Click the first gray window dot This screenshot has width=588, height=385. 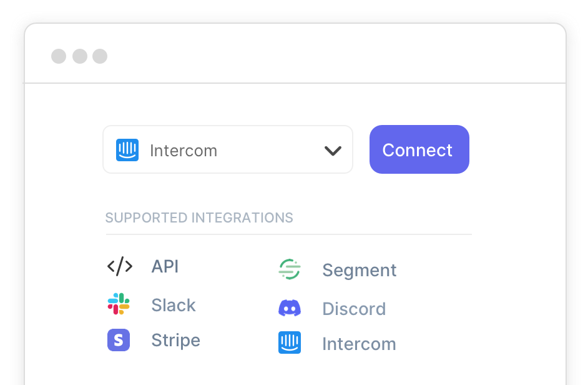coord(59,56)
